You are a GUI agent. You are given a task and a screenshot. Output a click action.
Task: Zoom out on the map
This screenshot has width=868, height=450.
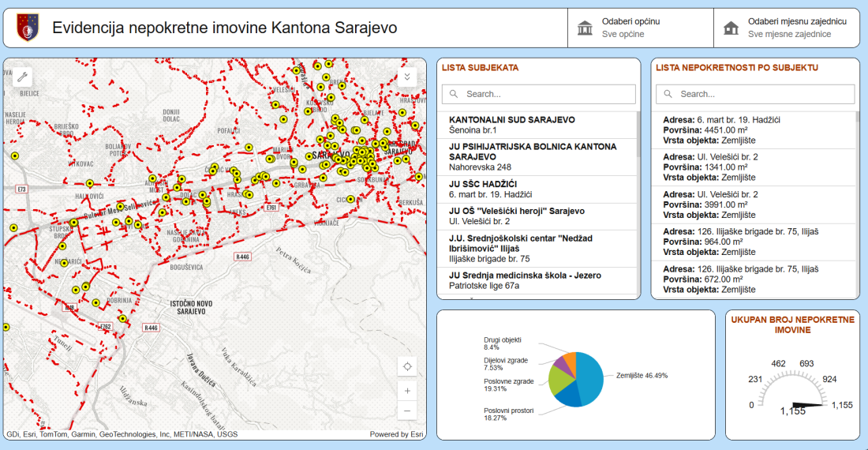click(407, 411)
